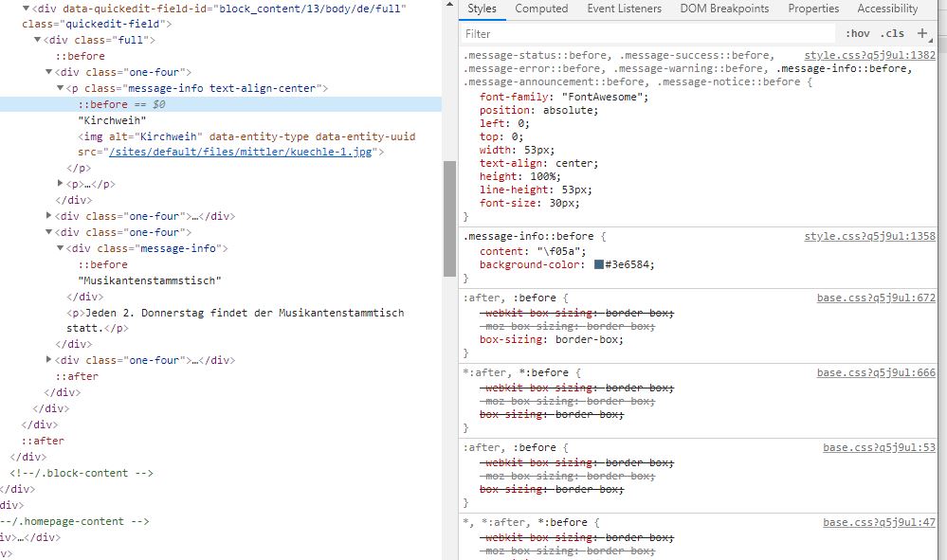Image resolution: width=947 pixels, height=560 pixels.
Task: Switch to the Computed tab
Action: [541, 9]
